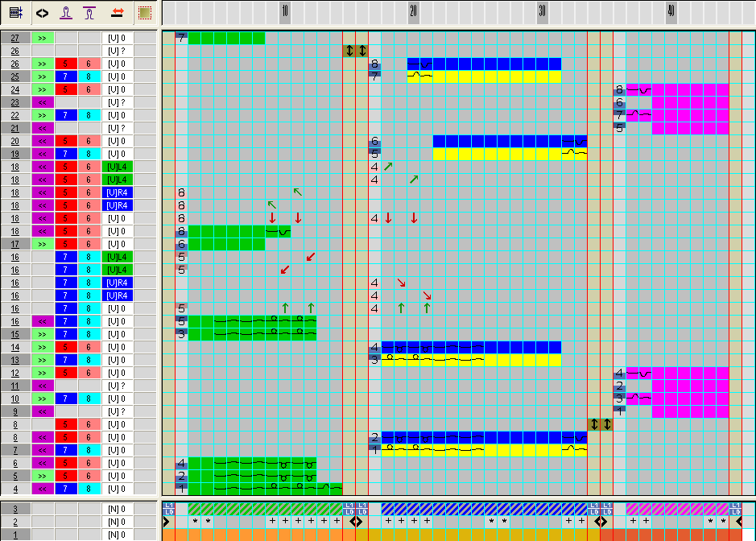Click the red double-arrow racking header icon

pos(117,13)
